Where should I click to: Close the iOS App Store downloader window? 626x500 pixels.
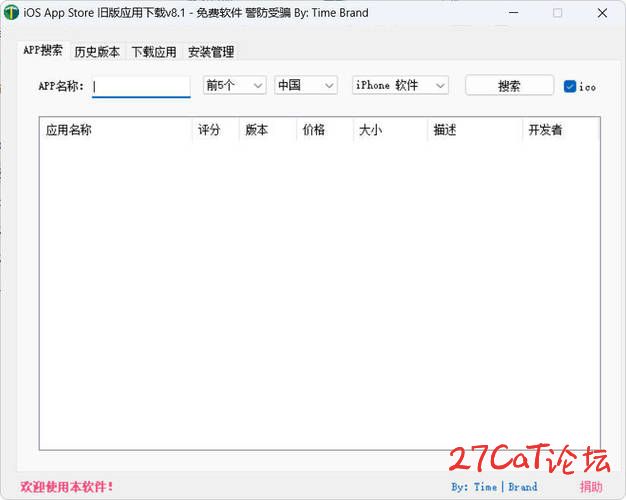(x=601, y=13)
